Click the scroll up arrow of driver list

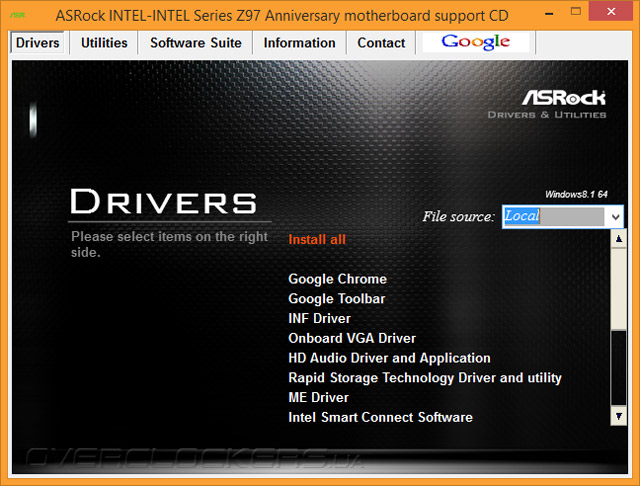pos(619,239)
